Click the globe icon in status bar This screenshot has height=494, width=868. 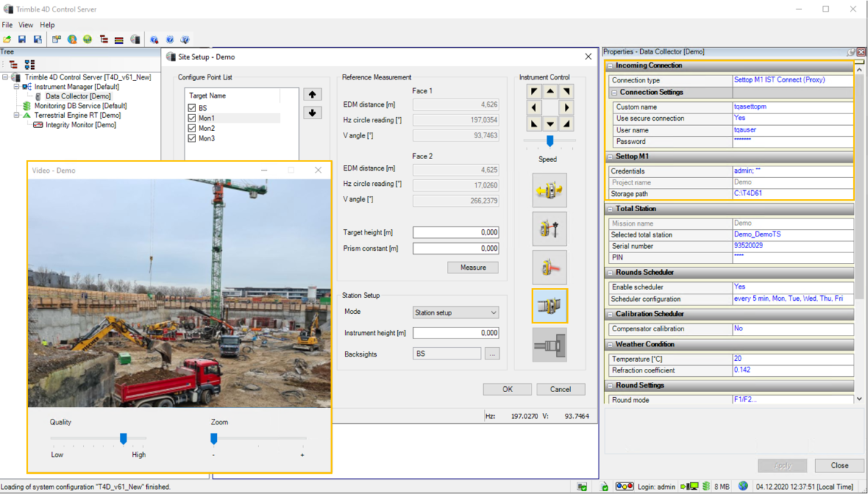743,487
